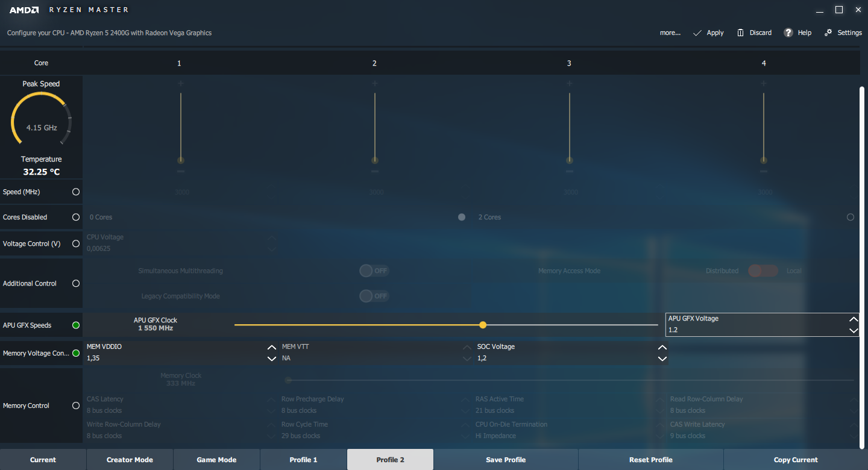Click Cores Disabled slider handle

pos(462,217)
